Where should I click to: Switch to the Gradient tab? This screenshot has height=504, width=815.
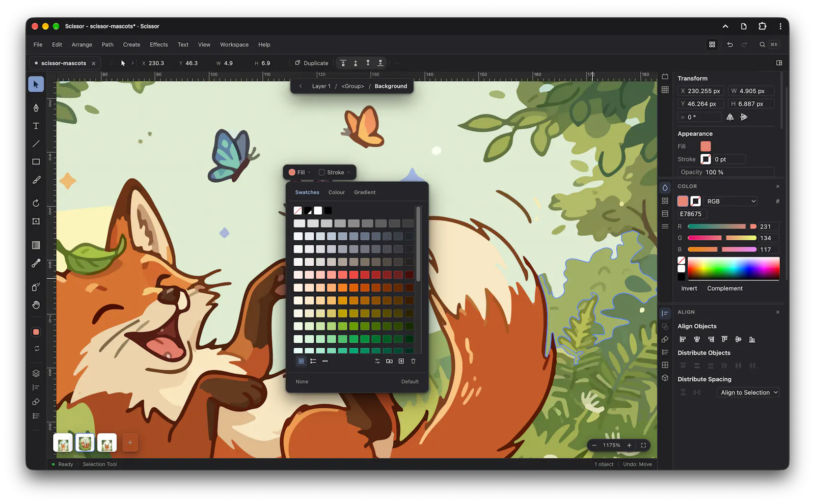[x=365, y=192]
